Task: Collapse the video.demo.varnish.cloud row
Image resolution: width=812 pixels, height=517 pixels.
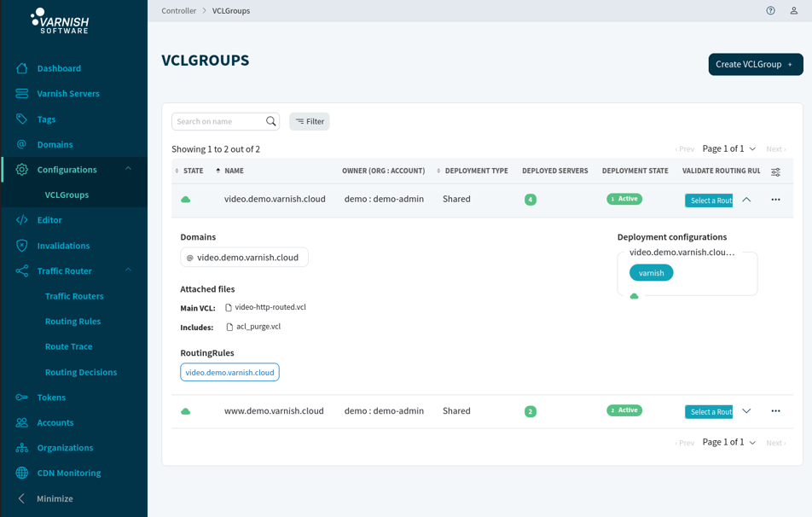Action: [x=746, y=200]
